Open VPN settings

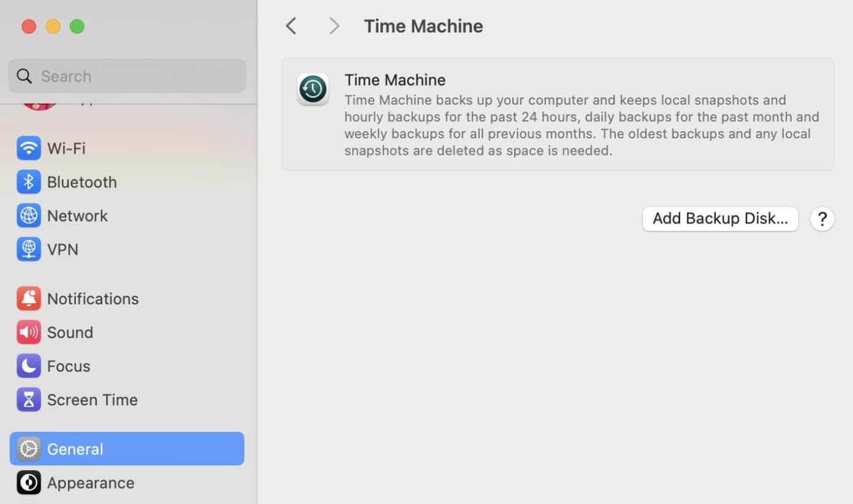63,249
